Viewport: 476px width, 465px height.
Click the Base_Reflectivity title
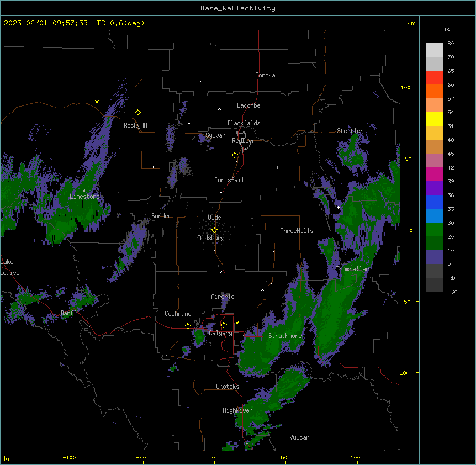pos(238,8)
